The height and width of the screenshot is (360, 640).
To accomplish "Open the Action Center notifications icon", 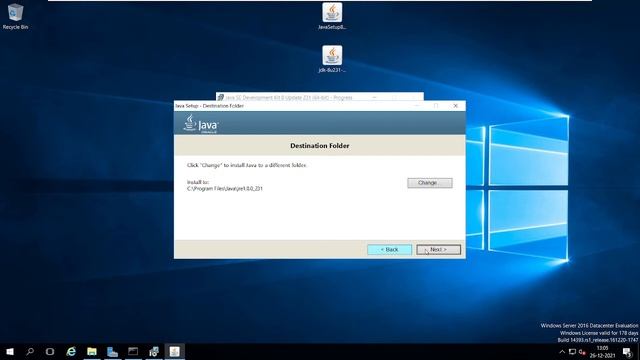I will click(x=627, y=352).
